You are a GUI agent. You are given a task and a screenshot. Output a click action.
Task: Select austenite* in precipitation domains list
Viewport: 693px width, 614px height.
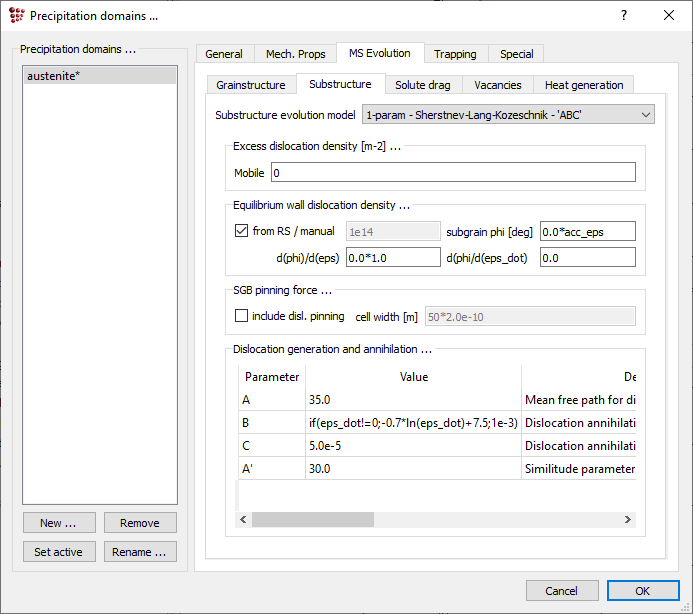(99, 76)
